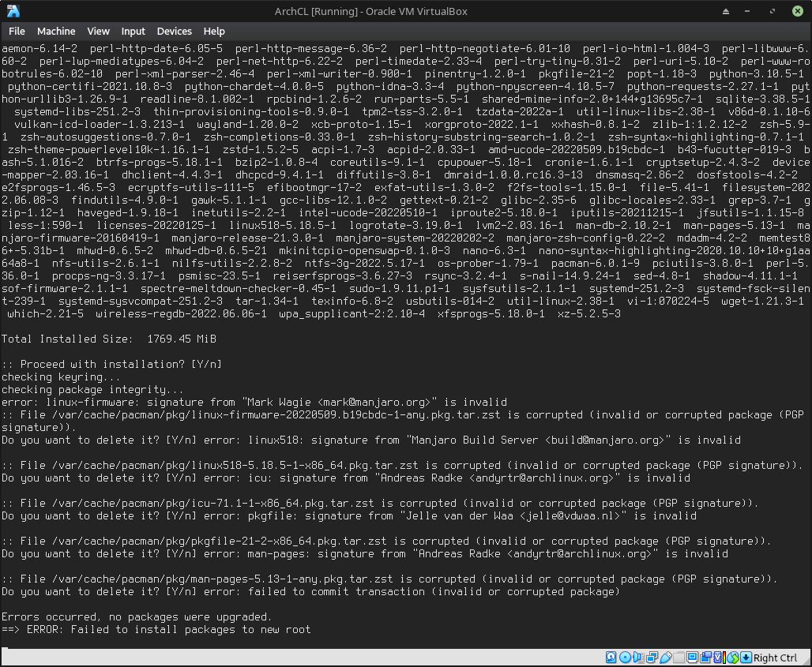Click "failed to commit transaction" error text
This screenshot has width=812, height=667.
point(336,591)
